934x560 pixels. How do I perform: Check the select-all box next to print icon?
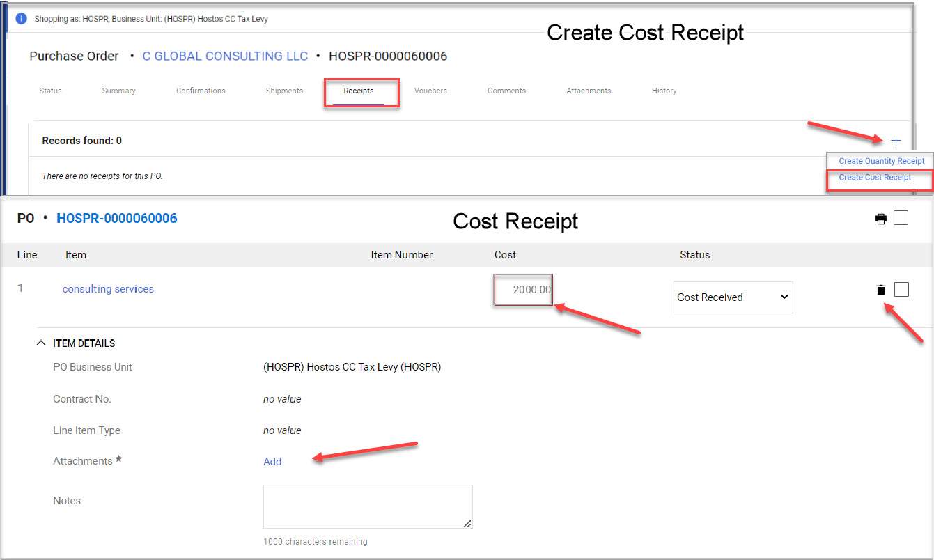pos(901,218)
